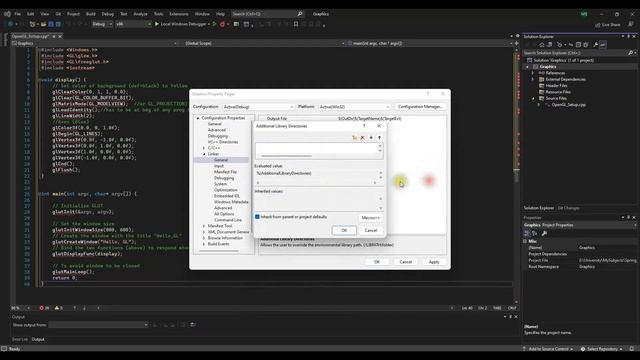
Task: Click OK in Additional Library Directories dialog
Action: pyautogui.click(x=344, y=231)
